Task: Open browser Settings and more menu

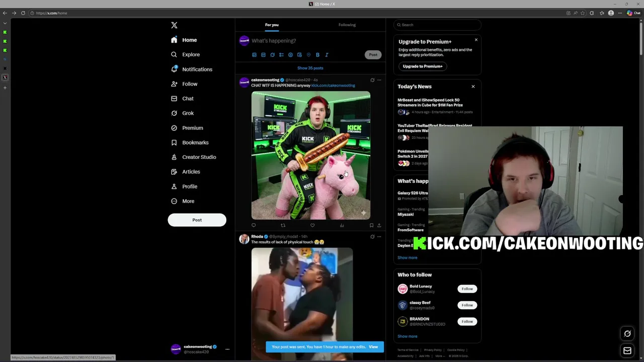Action: [x=620, y=13]
